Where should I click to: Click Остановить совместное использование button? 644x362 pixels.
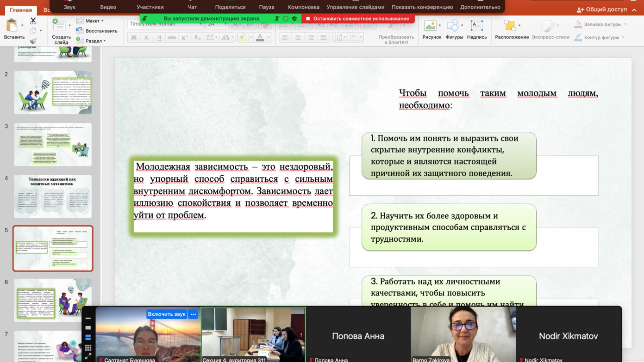358,19
